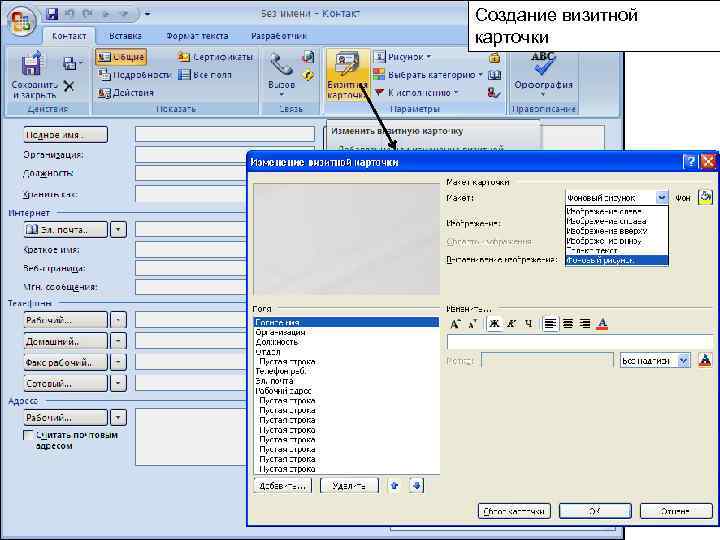This screenshot has width=720, height=540.
Task: Move the selected field down with the down arrow
Action: [x=416, y=485]
